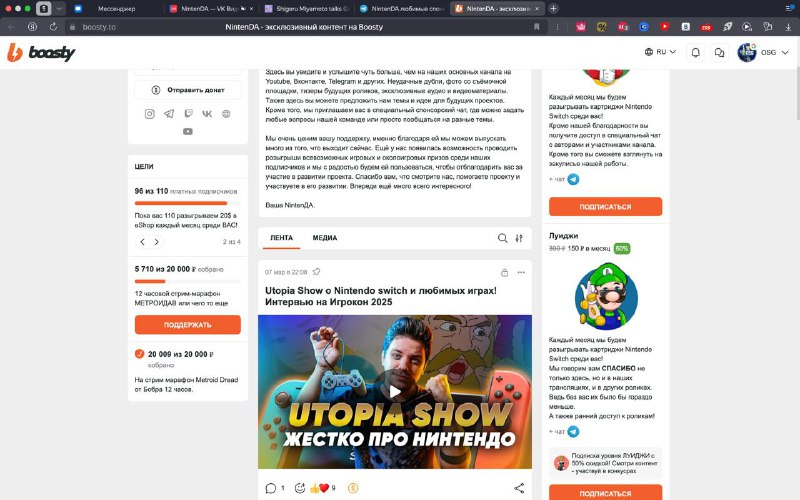Screen dimensions: 800x500
Task: Search within the feed
Action: (x=502, y=238)
